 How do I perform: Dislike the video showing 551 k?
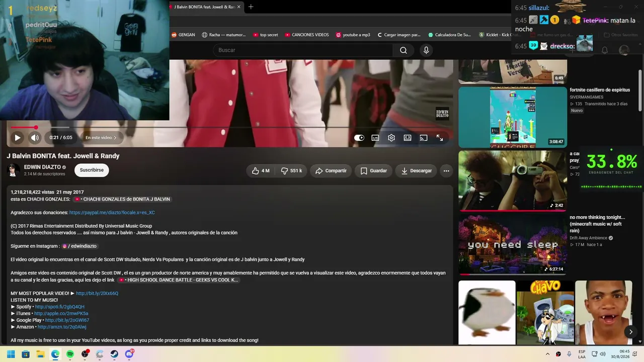click(x=291, y=171)
